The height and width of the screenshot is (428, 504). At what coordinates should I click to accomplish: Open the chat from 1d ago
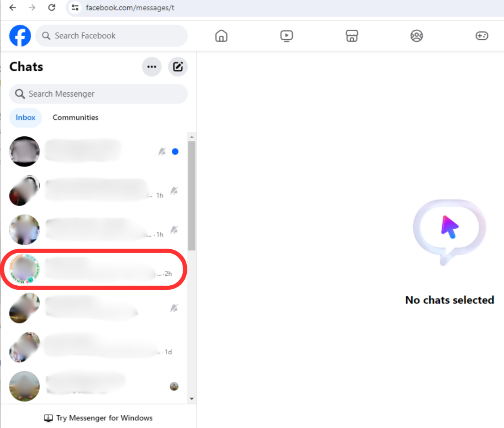(x=94, y=347)
